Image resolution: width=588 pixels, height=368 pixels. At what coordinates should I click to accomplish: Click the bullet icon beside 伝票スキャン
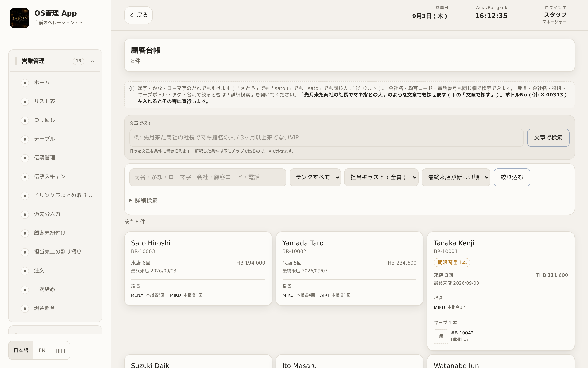[25, 177]
